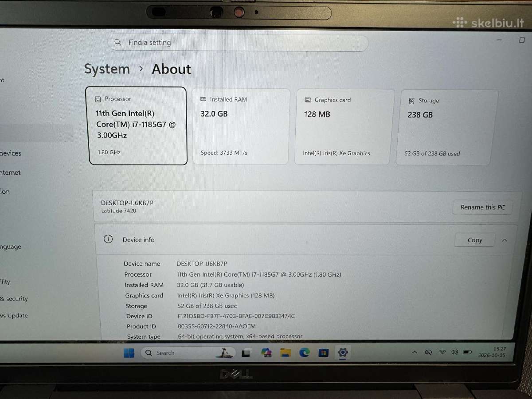This screenshot has height=399, width=532.
Task: Select the Settings gear icon on the taskbar
Action: coord(343,352)
